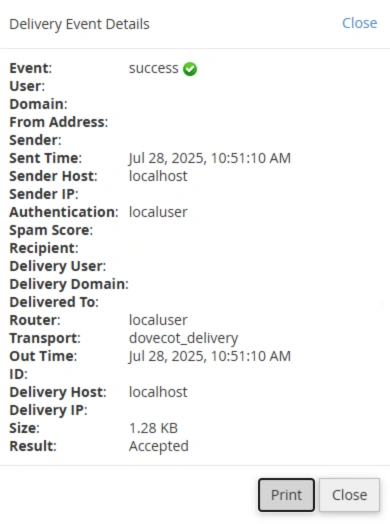Viewport: 390px width, 524px height.
Task: Click the Print button
Action: 286,495
